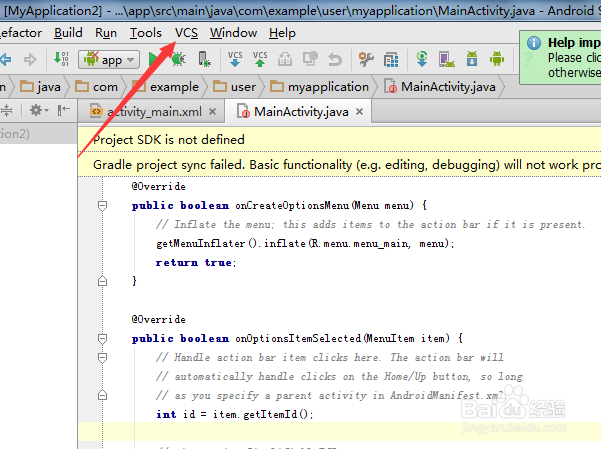Screen dimensions: 601x449
Task: Select the java breadcrumb folder
Action: 40,87
